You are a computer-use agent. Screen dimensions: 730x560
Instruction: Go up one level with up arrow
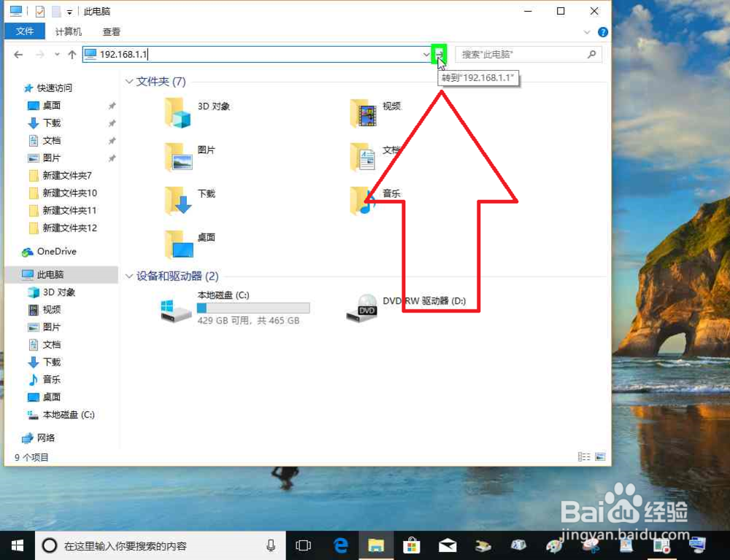click(72, 55)
